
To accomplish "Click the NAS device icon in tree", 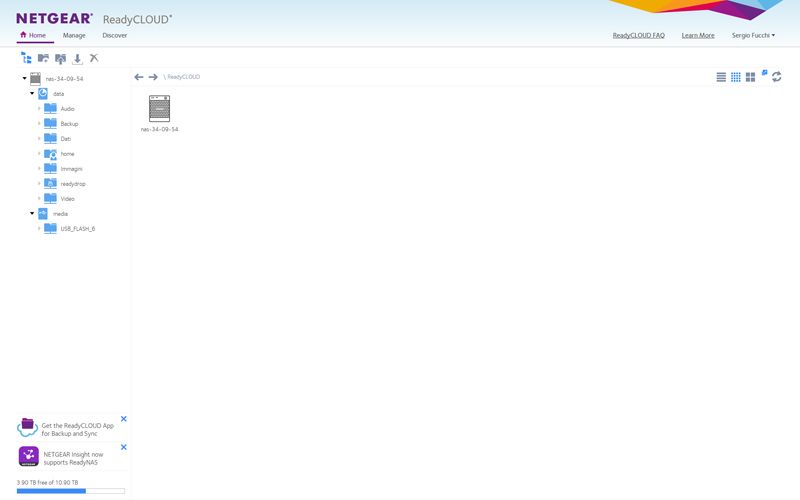I will pos(35,79).
